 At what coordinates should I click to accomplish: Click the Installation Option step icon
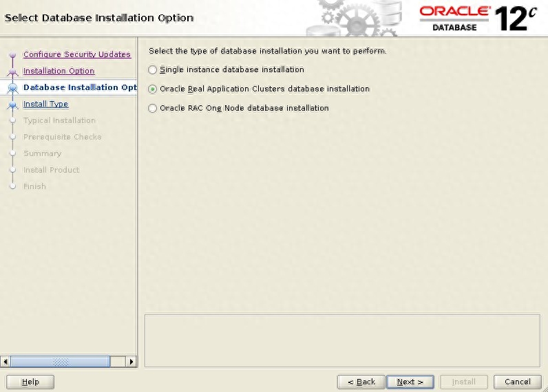click(x=12, y=72)
